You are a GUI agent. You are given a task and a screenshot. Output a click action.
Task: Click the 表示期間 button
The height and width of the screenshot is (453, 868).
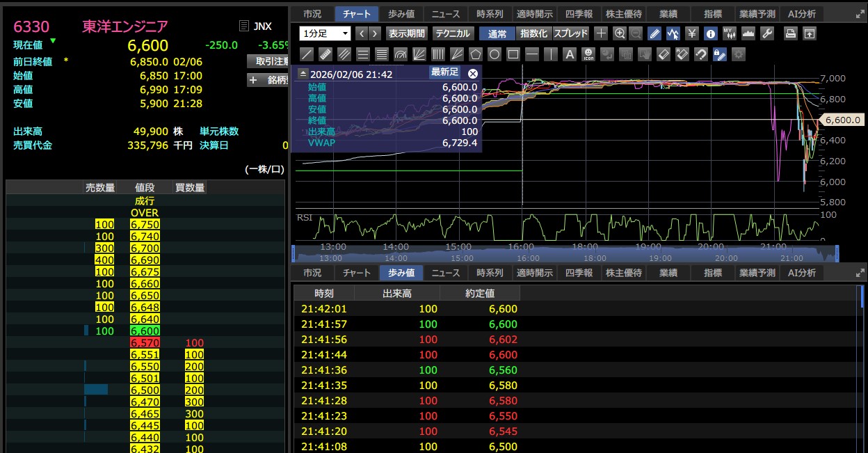407,33
